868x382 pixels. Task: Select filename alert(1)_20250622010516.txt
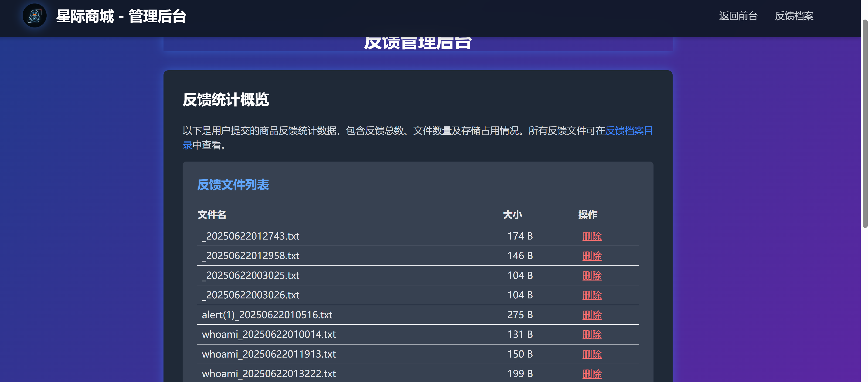267,315
